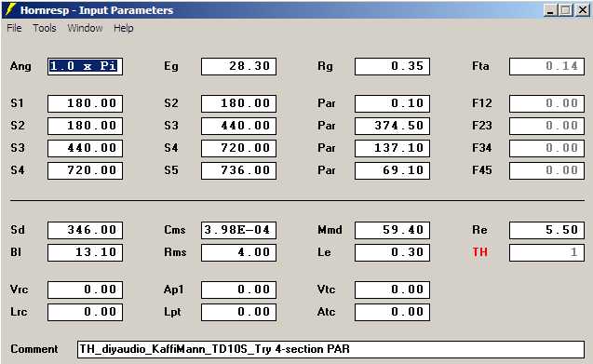
Task: Click the Lpt field
Action: 238,312
